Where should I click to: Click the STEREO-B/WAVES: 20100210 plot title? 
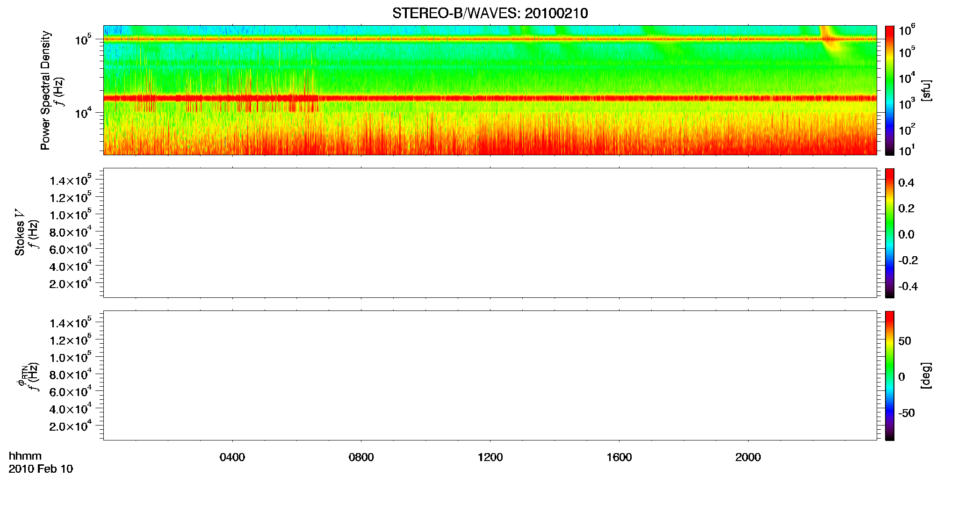(x=490, y=14)
